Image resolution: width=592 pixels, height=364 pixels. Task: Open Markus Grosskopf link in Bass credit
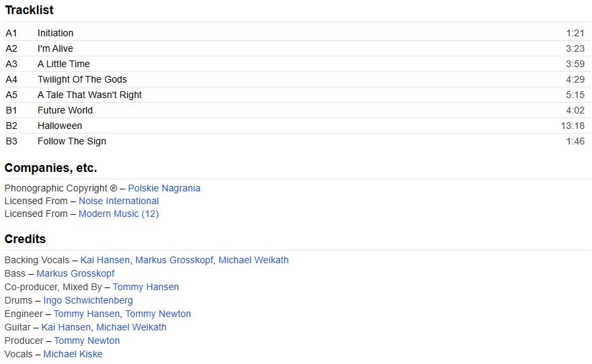click(x=75, y=273)
